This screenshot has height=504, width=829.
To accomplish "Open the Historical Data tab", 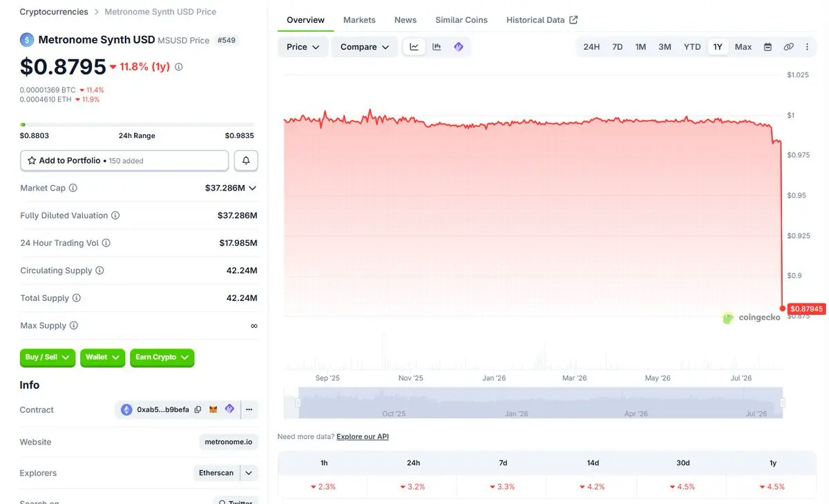I will (x=542, y=20).
